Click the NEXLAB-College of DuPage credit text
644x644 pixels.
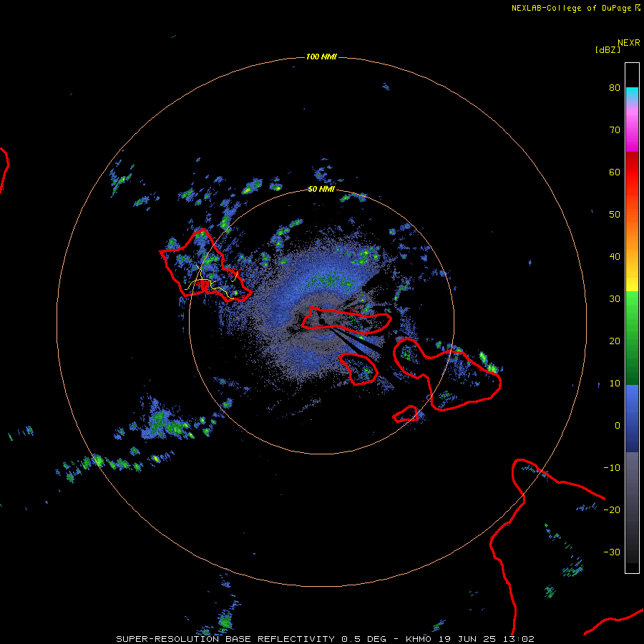[575, 8]
